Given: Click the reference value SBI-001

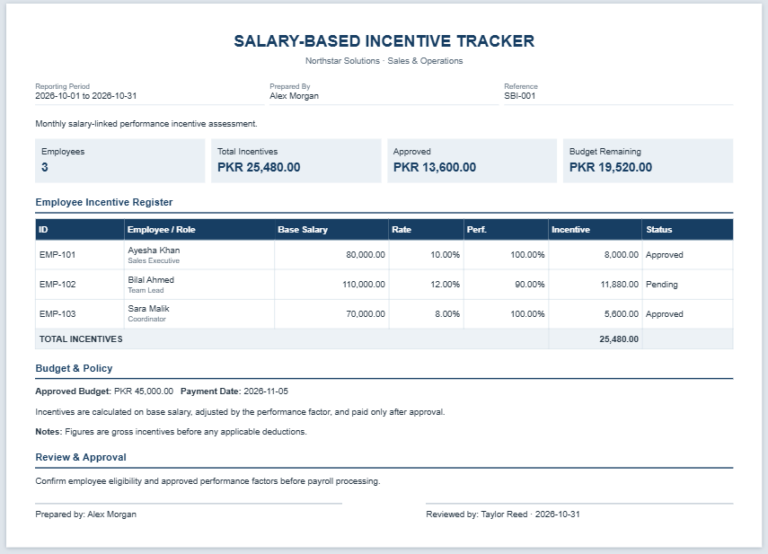Looking at the screenshot, I should (520, 96).
